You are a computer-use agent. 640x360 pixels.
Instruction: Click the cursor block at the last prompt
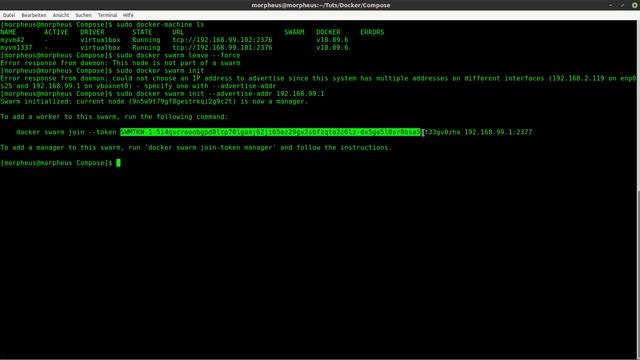[118, 163]
